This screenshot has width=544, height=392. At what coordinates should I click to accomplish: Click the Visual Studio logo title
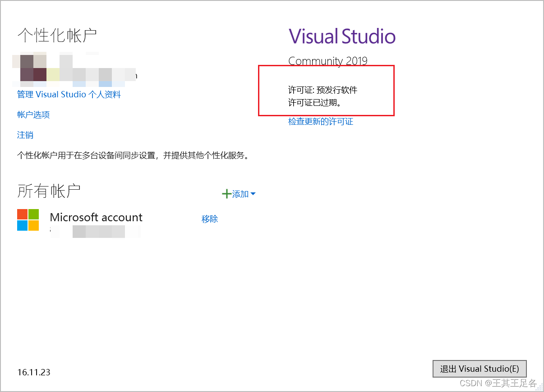click(x=342, y=36)
